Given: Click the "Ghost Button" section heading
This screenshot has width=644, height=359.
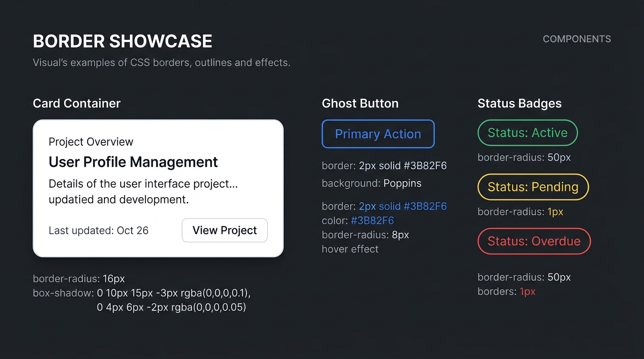Looking at the screenshot, I should [x=360, y=103].
